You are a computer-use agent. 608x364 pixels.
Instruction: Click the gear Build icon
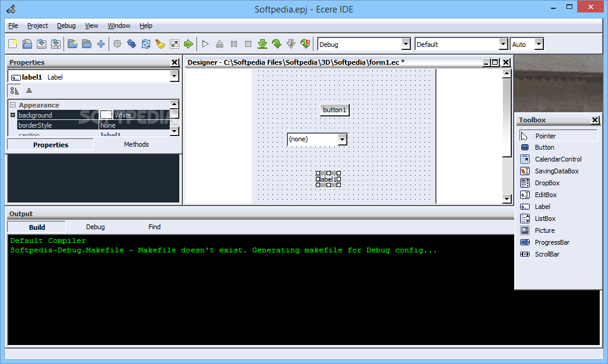point(117,44)
